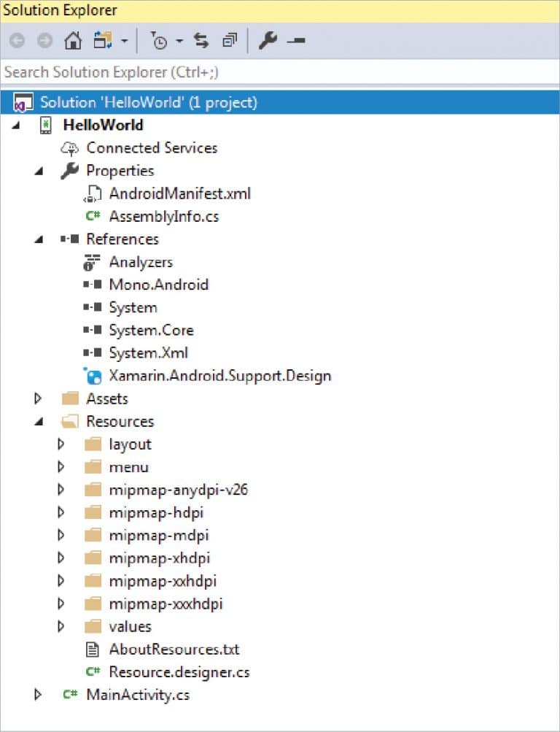Expand the mipmap-hdpi folder
Viewport: 560px width, 732px height.
point(61,512)
